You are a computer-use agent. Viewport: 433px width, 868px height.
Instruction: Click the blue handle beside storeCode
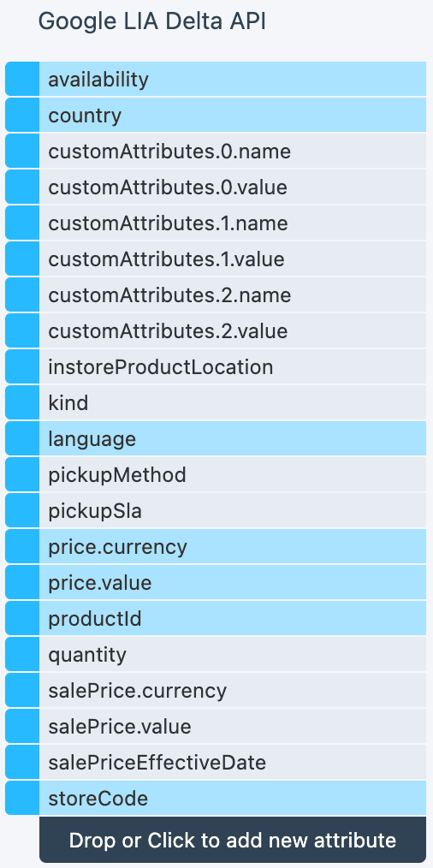pyautogui.click(x=22, y=798)
